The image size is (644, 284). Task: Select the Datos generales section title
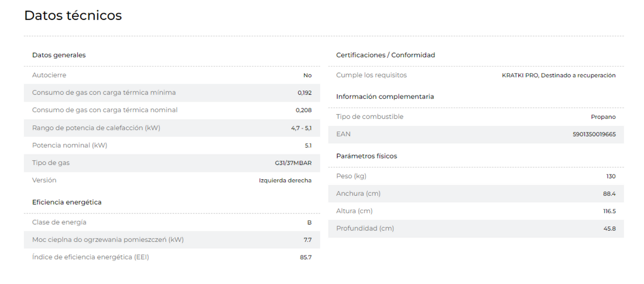coord(59,55)
